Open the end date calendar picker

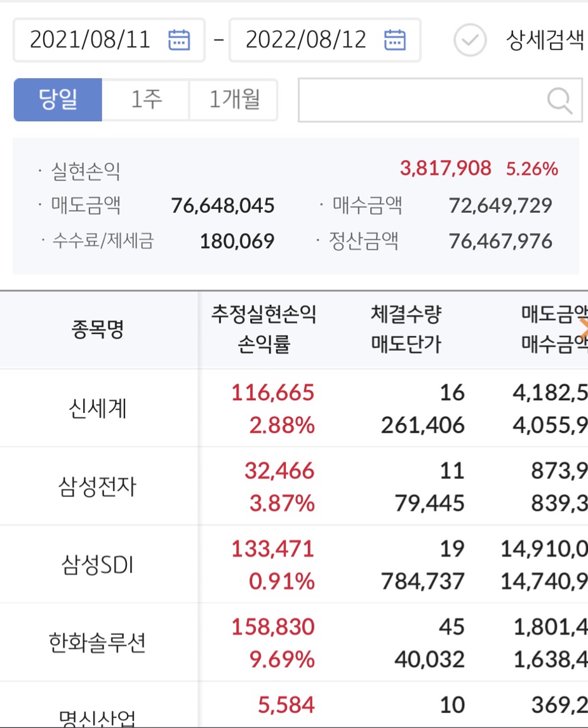[x=395, y=40]
